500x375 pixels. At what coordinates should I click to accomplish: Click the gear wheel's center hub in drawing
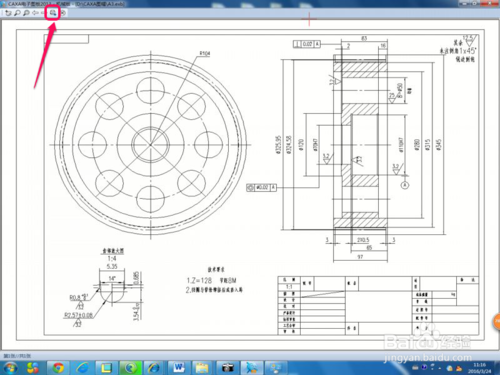(x=151, y=145)
